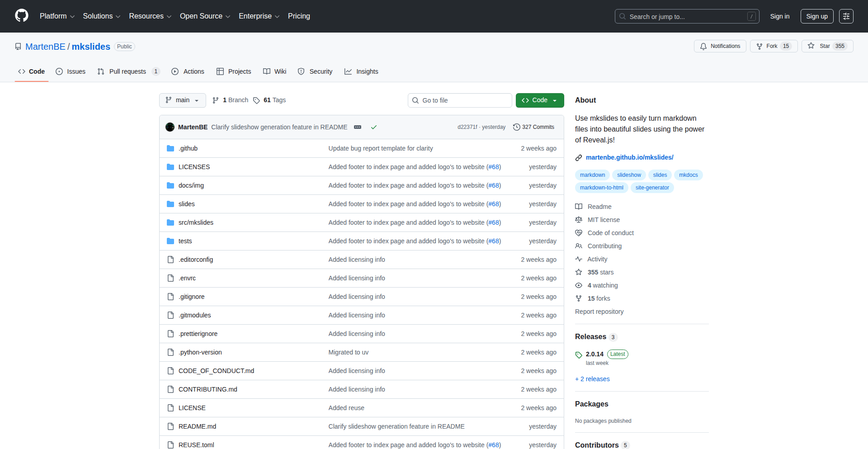Open the main branch selector
Screen dimensions: 868x449
[182, 100]
